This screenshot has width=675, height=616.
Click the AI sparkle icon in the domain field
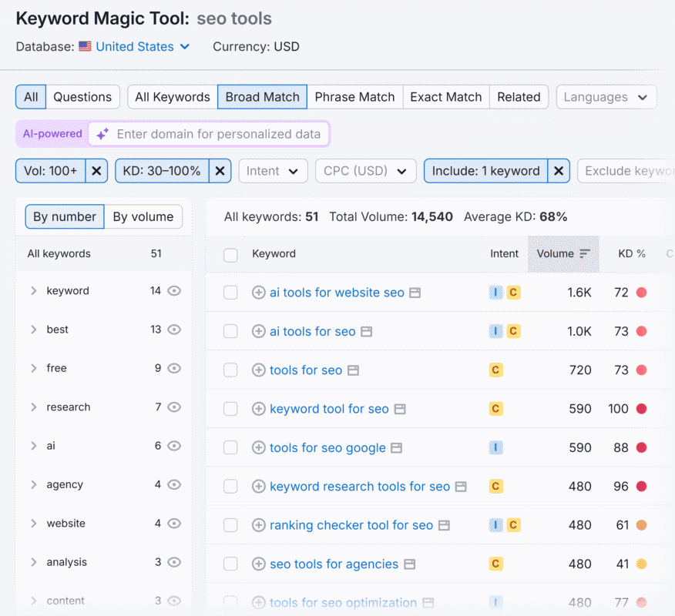[101, 133]
